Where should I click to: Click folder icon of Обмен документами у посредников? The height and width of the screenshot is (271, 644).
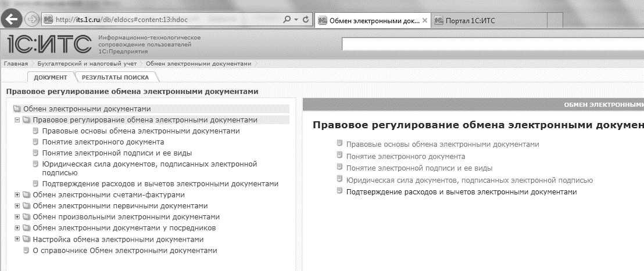pos(26,228)
